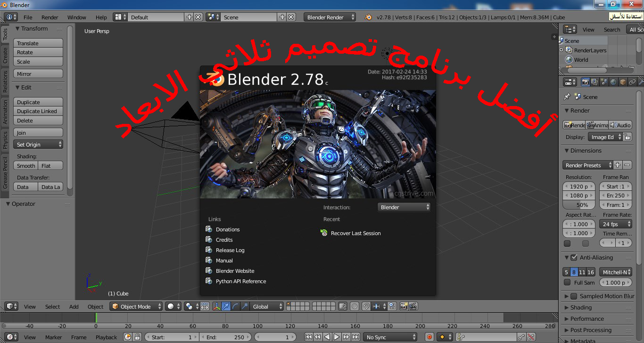Open the timeline editor type selector
This screenshot has width=644, height=343.
click(x=10, y=337)
